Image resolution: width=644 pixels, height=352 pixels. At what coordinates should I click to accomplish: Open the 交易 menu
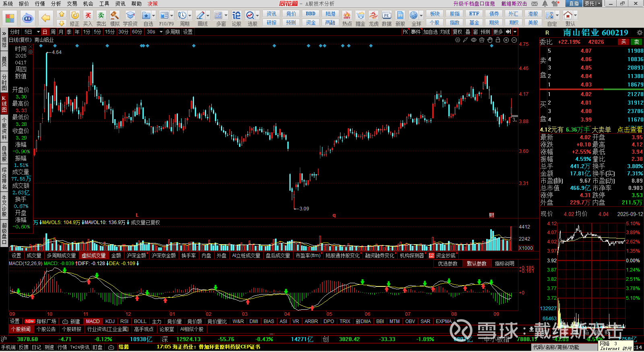click(x=72, y=4)
